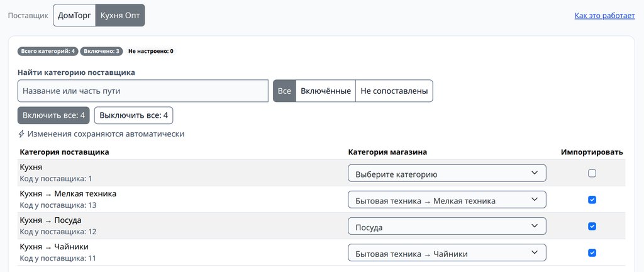Click the Импортировать column header
The image size is (644, 272).
point(592,152)
